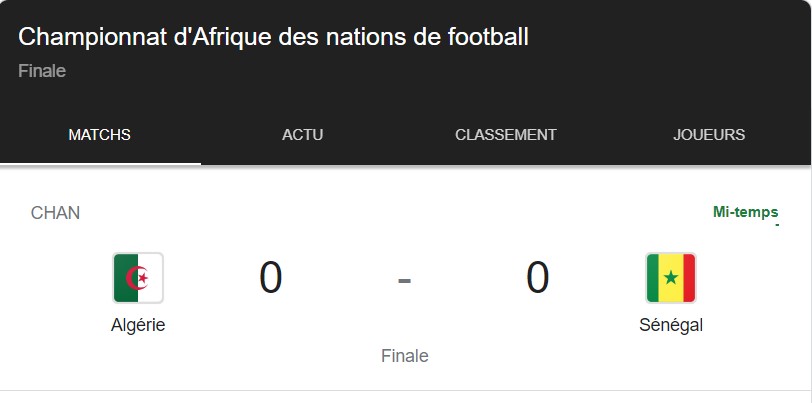Screen dimensions: 812x403
Task: Select the Algérie team name
Action: 138,325
